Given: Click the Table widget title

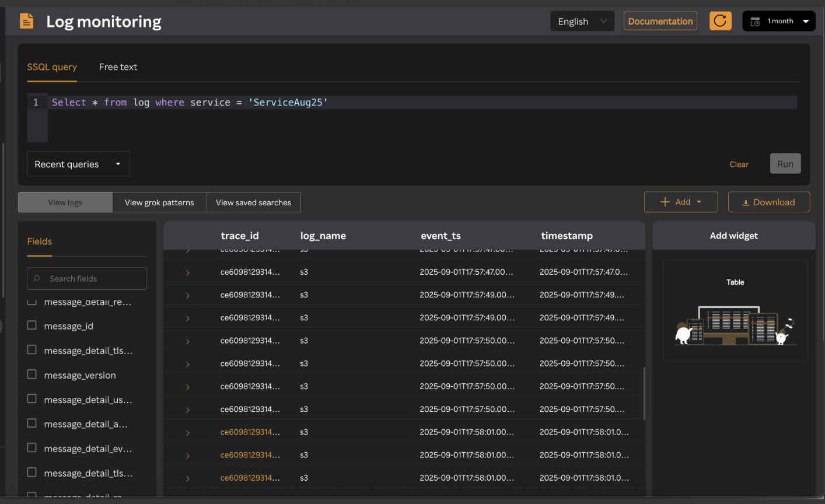Looking at the screenshot, I should (x=735, y=282).
